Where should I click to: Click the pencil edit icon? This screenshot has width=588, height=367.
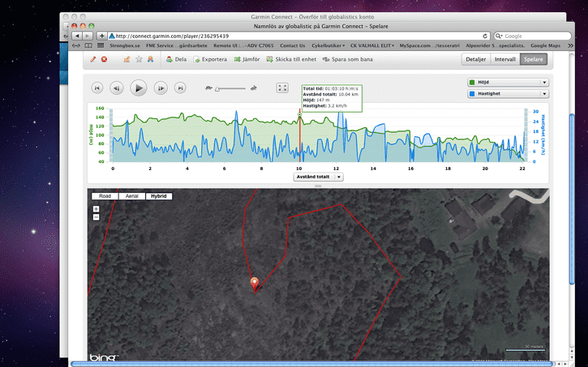pyautogui.click(x=93, y=59)
